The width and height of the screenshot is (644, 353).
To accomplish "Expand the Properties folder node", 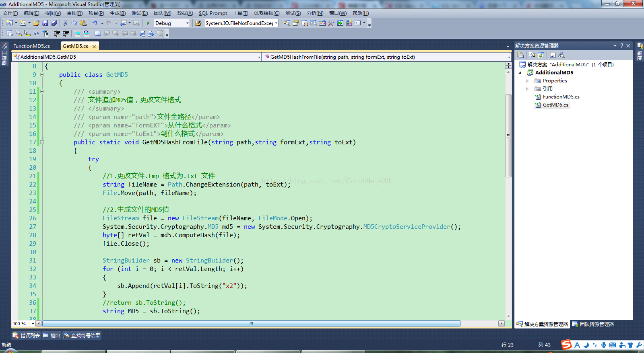I will [x=528, y=81].
